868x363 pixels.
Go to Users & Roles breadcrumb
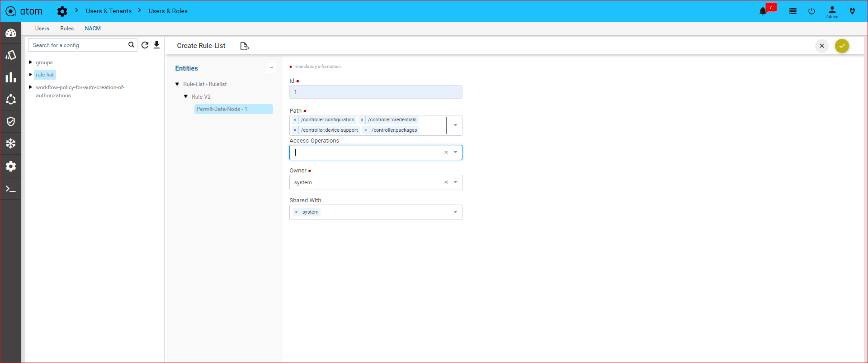tap(168, 11)
